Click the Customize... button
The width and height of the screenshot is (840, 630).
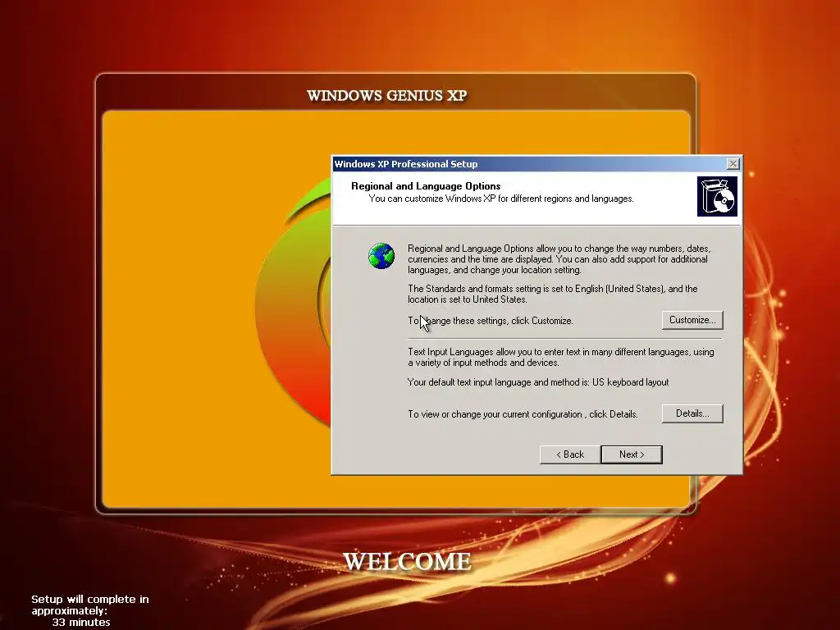click(x=692, y=320)
